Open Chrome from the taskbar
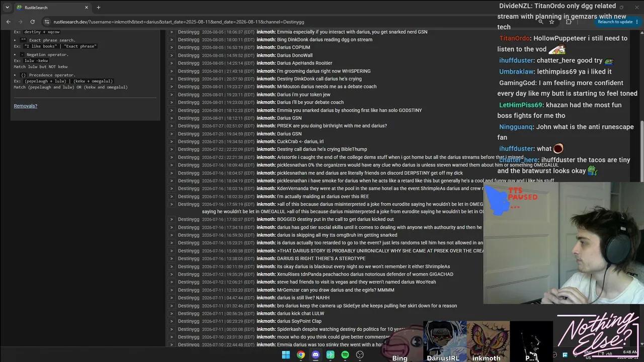 [x=300, y=355]
